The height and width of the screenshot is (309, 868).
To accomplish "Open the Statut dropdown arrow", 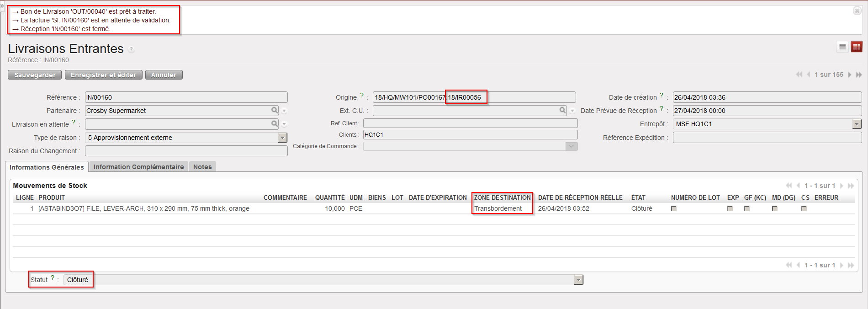I will pyautogui.click(x=579, y=280).
